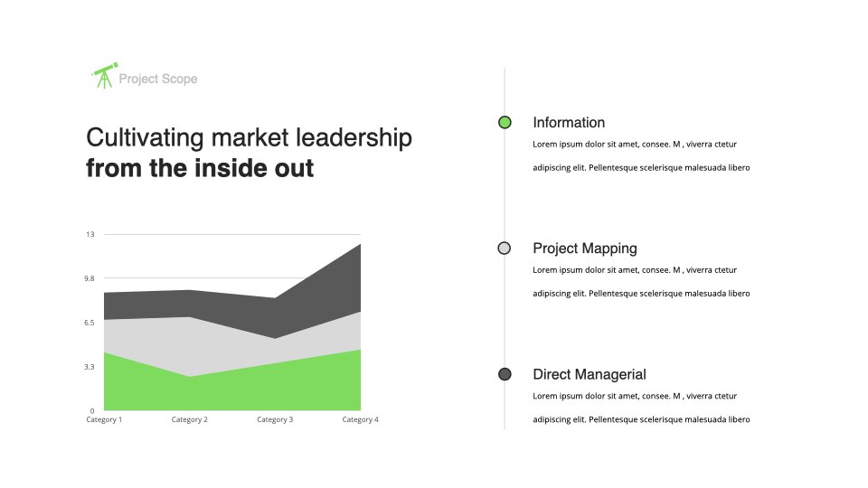Click the green telescope logo icon
Image resolution: width=868 pixels, height=488 pixels.
[105, 76]
